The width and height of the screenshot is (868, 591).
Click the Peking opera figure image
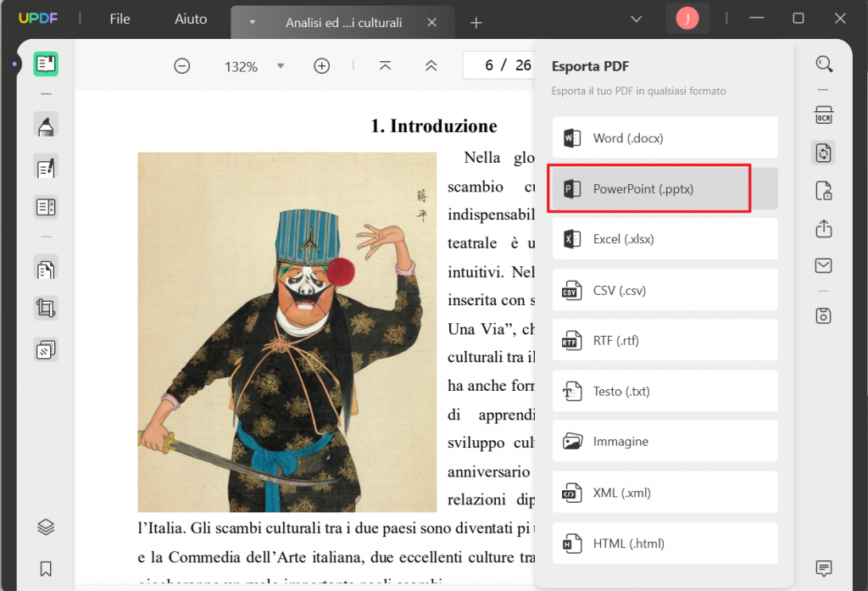pyautogui.click(x=287, y=332)
